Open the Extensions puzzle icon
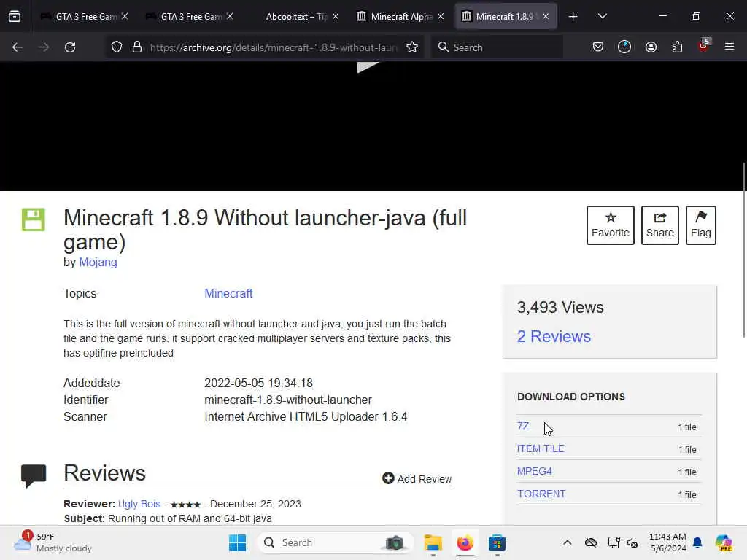 click(677, 47)
